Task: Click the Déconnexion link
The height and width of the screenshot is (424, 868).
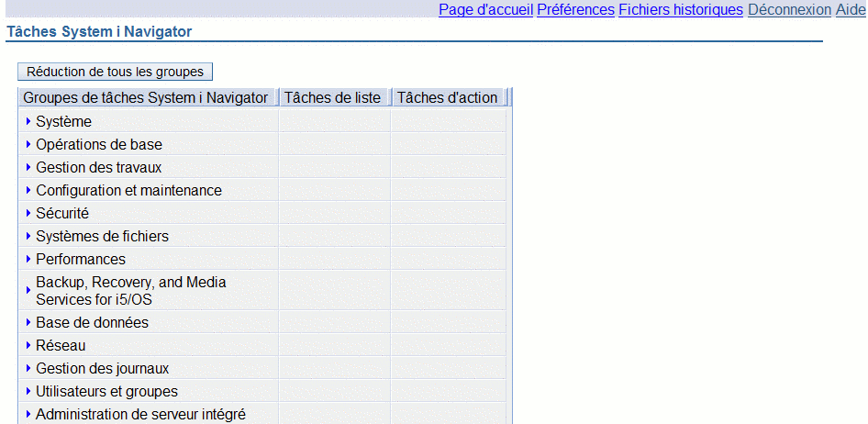Action: [789, 9]
